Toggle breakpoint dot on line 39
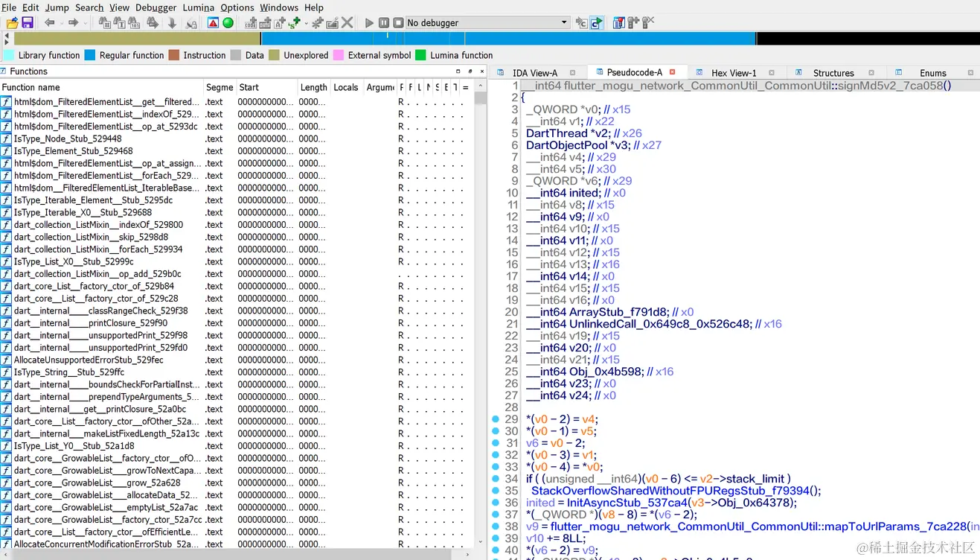The image size is (980, 560). (x=496, y=538)
